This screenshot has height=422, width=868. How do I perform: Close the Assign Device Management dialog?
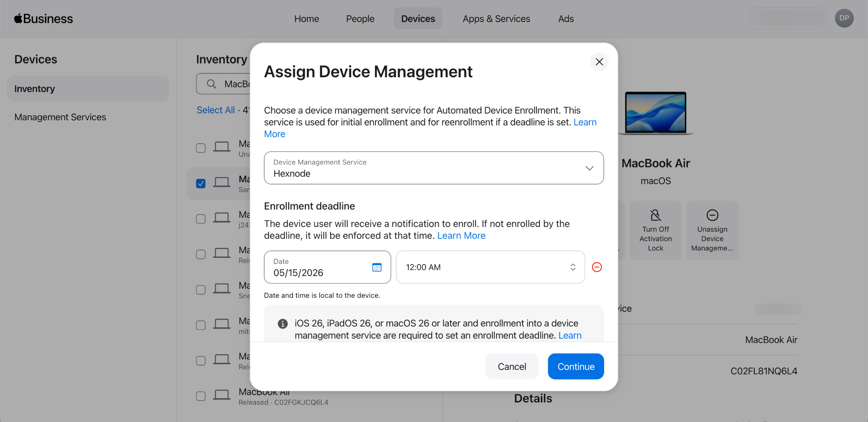pos(599,62)
